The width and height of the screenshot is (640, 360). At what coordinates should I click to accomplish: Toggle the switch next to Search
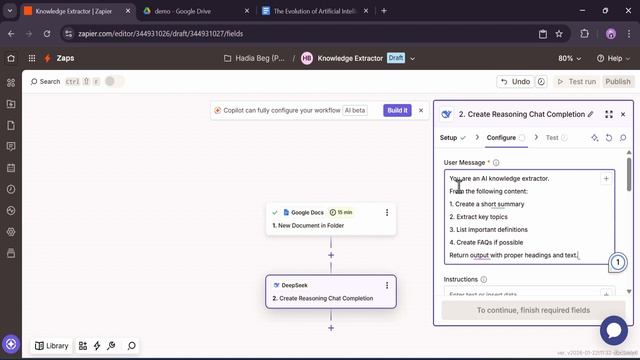[114, 81]
